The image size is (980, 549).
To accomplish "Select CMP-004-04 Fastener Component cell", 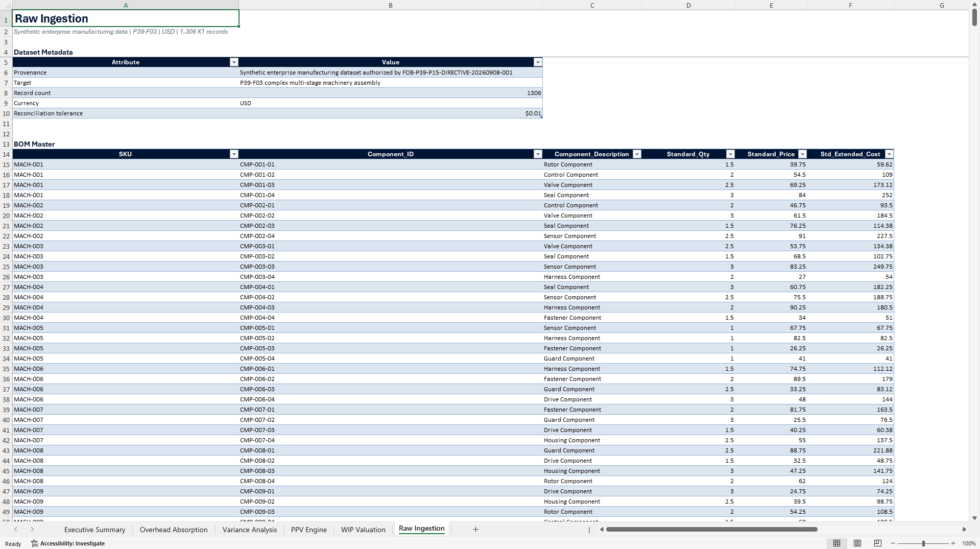I will 592,318.
